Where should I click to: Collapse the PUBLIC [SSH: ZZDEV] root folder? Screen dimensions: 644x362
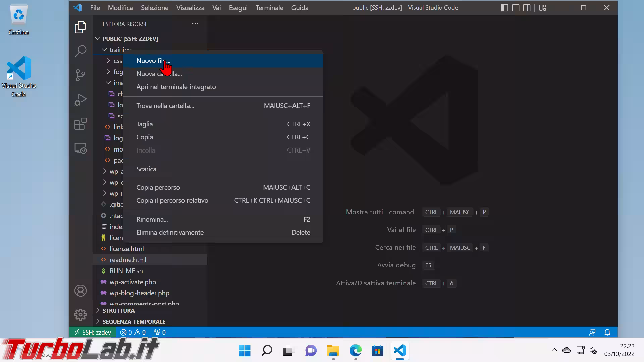pyautogui.click(x=130, y=39)
